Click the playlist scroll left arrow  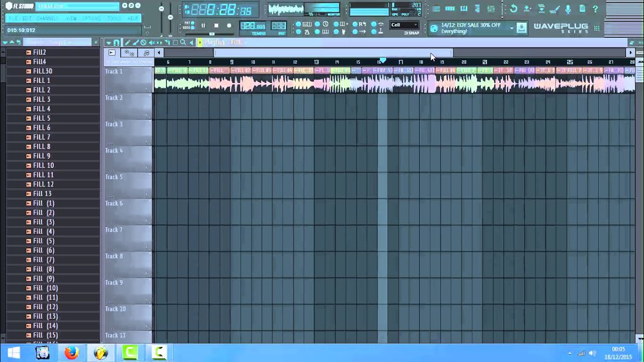pyautogui.click(x=158, y=53)
